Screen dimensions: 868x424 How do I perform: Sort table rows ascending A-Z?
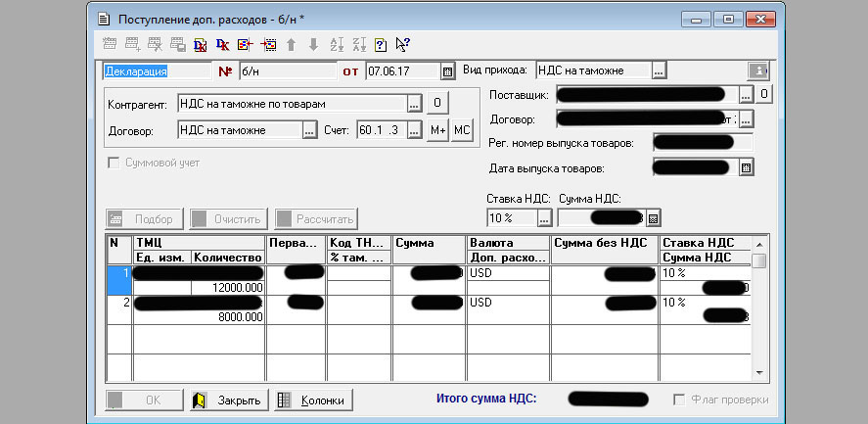(x=338, y=44)
